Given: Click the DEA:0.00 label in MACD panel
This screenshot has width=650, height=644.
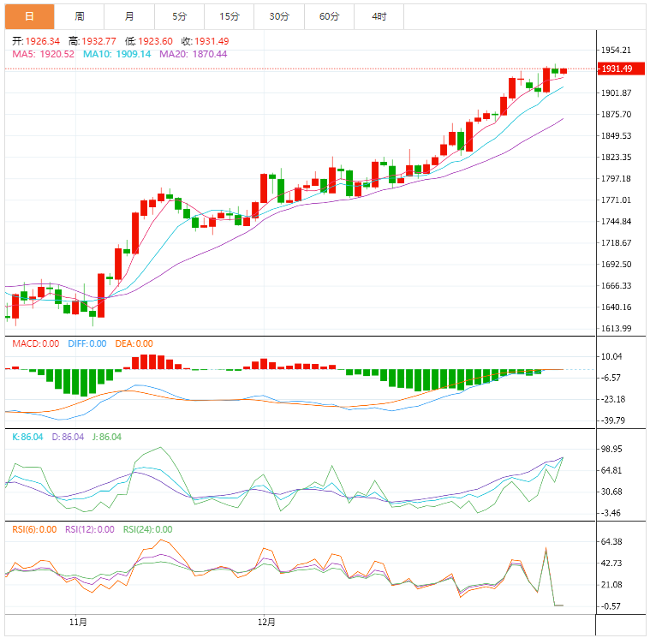Looking at the screenshot, I should click(x=134, y=343).
